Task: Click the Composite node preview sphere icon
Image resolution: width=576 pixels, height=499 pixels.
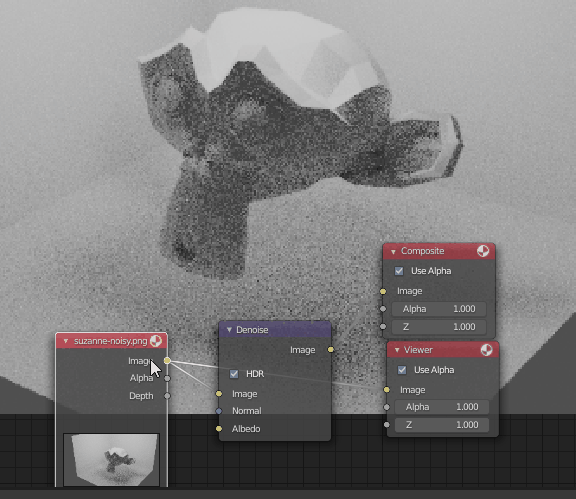Action: click(483, 251)
